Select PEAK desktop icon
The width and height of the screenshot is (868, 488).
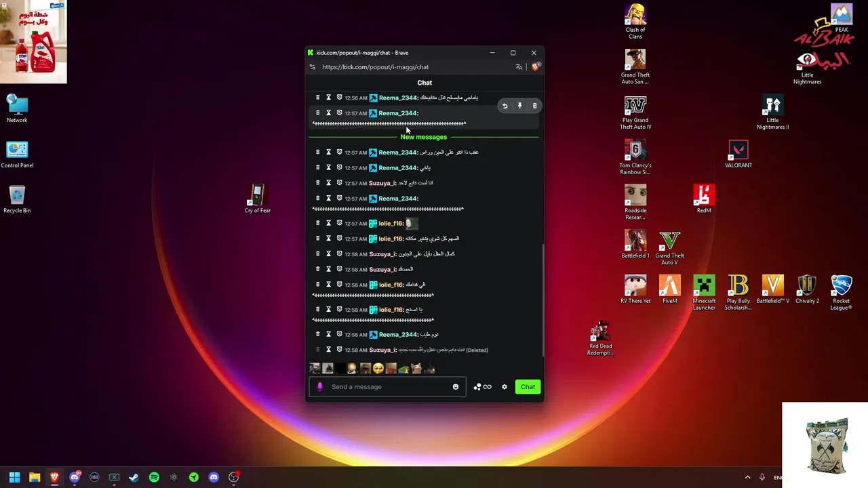pyautogui.click(x=842, y=18)
